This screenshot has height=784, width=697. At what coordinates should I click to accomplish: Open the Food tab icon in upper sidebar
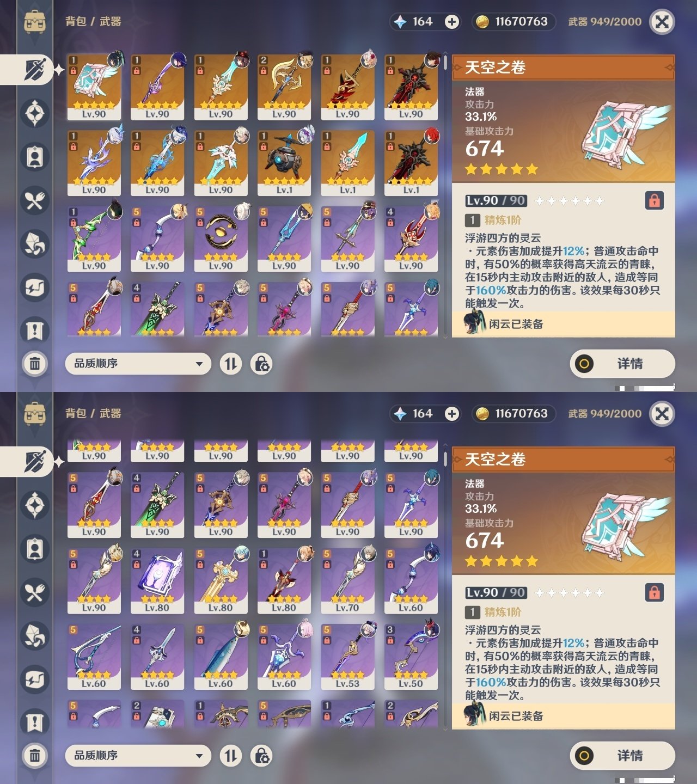point(35,200)
